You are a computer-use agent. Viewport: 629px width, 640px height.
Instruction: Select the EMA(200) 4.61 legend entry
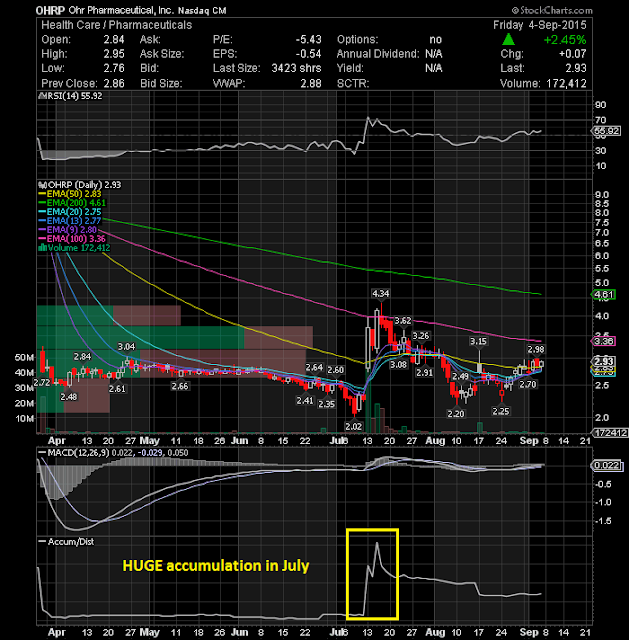[x=73, y=203]
